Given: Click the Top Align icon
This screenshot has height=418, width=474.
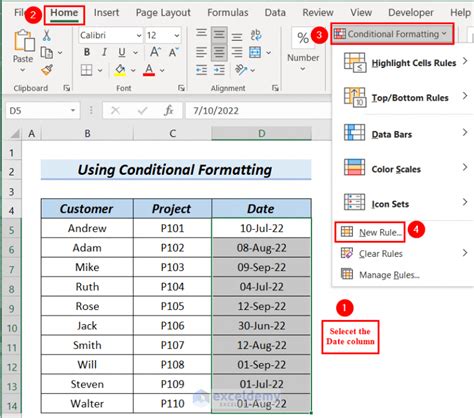Looking at the screenshot, I should (201, 34).
